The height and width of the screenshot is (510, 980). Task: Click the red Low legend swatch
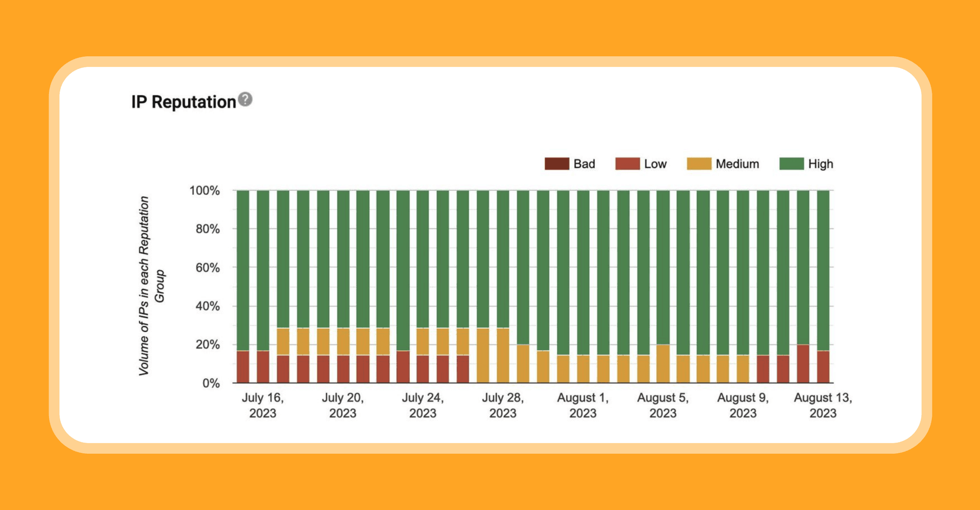(627, 164)
